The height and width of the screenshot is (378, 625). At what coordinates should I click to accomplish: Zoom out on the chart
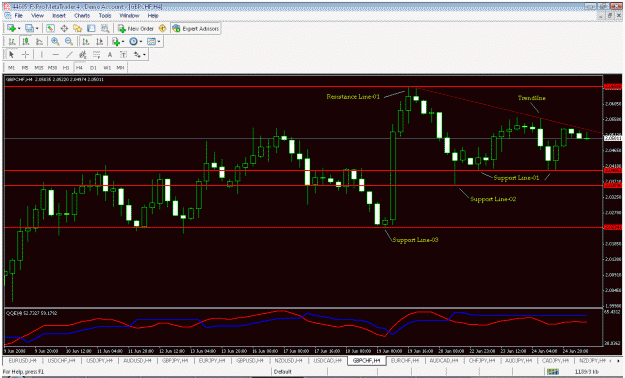(69, 41)
